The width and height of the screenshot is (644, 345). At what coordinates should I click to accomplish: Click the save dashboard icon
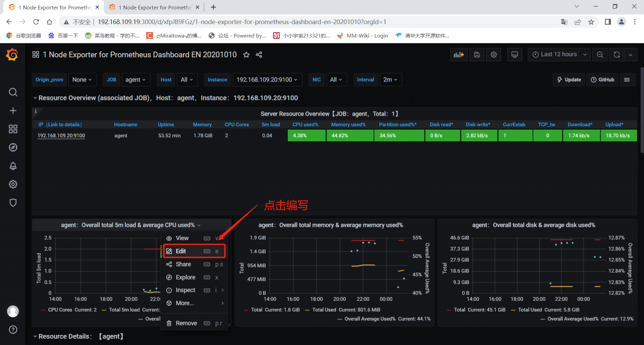477,55
